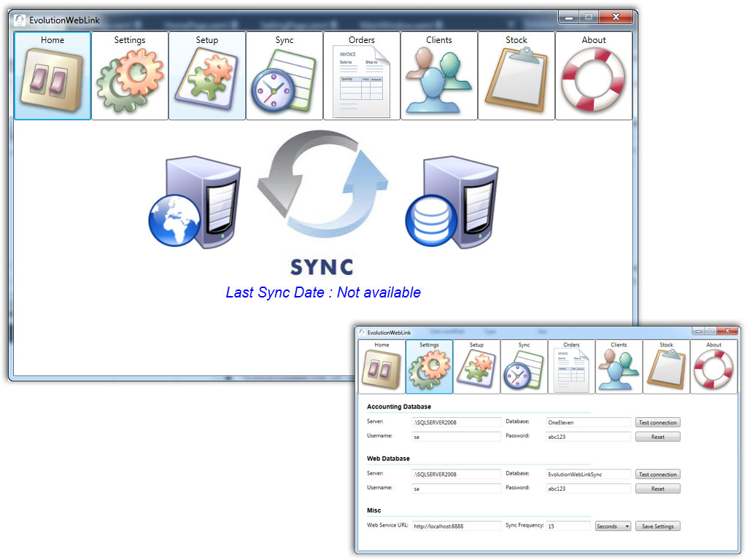
Task: Click the database server icon
Action: pyautogui.click(x=452, y=201)
